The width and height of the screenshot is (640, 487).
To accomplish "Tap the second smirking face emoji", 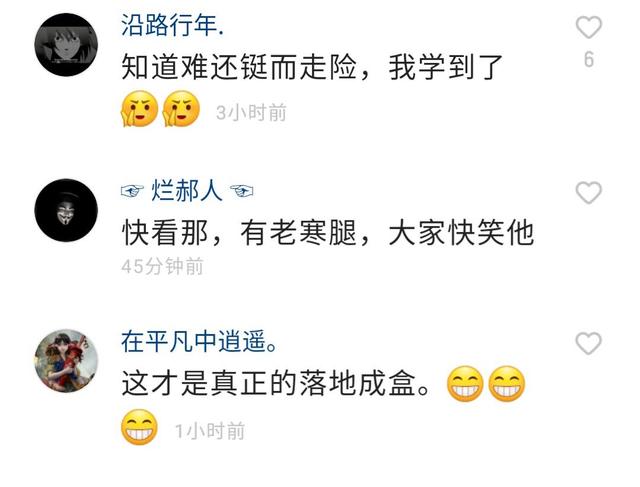I will point(181,109).
